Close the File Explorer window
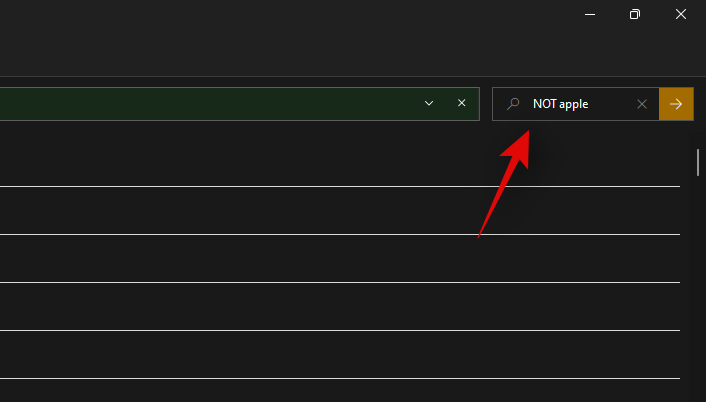The image size is (706, 402). 683,14
